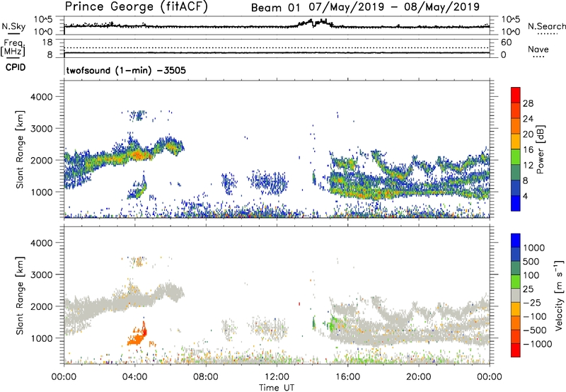Pick the red bottom segment of velocity colorbar
566x392 pixels.
pos(516,350)
